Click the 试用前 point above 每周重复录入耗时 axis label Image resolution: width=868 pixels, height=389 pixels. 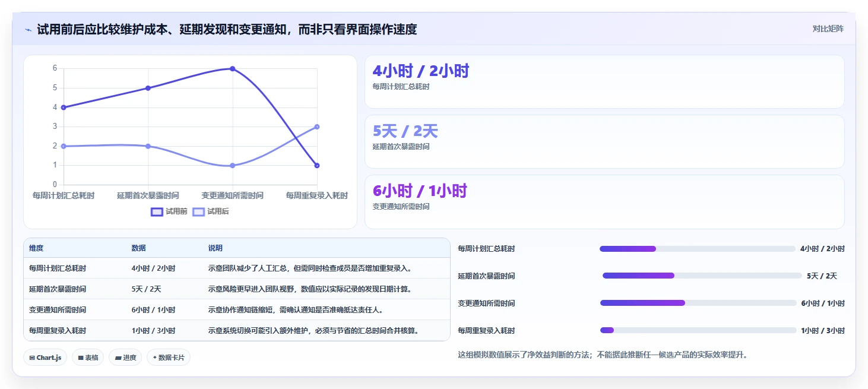click(316, 166)
